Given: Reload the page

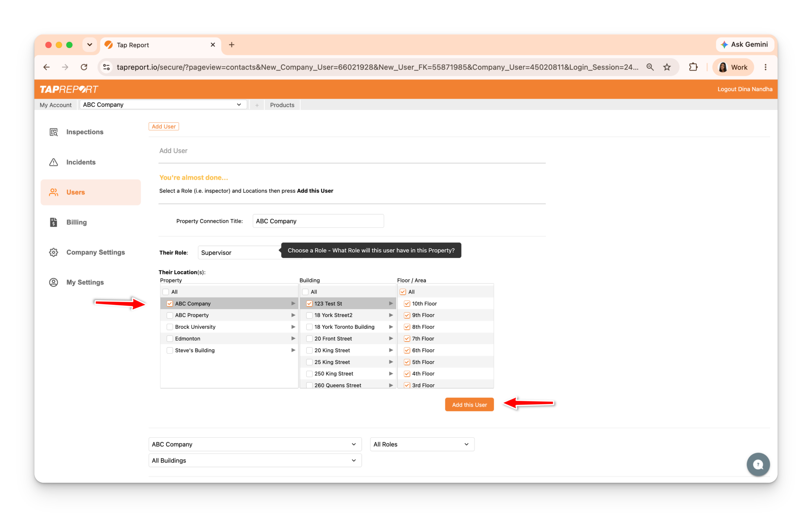Looking at the screenshot, I should tap(84, 67).
